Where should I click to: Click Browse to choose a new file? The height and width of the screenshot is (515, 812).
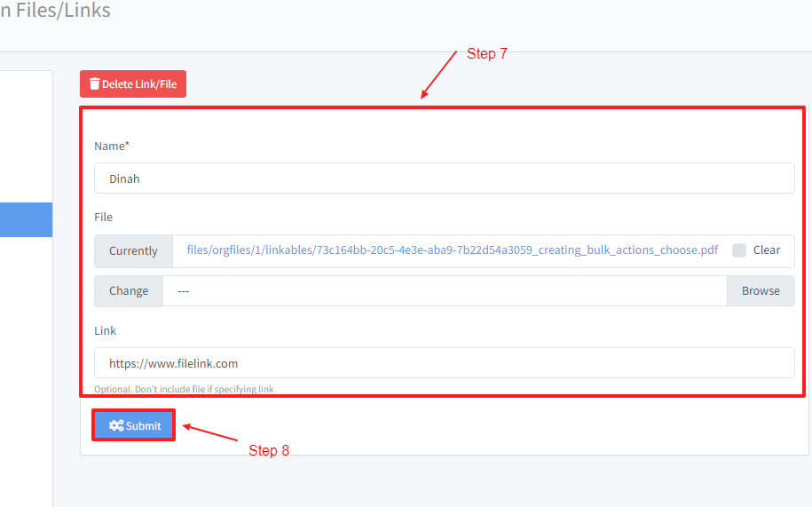point(761,291)
